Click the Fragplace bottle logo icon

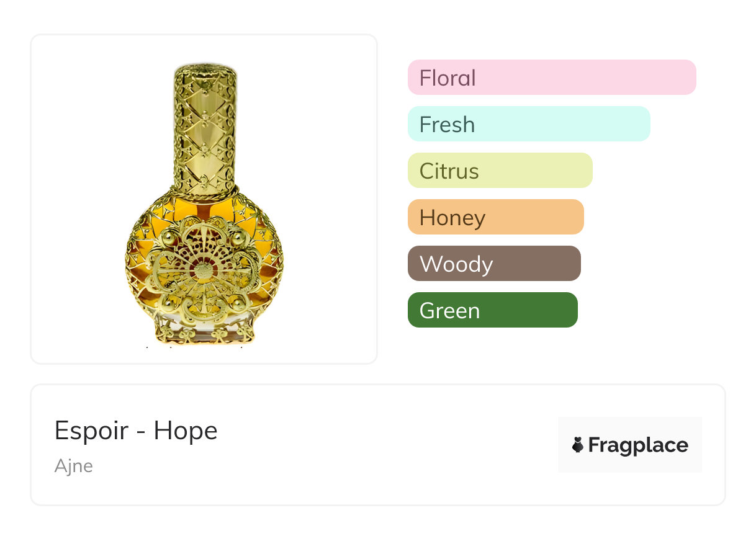pyautogui.click(x=578, y=445)
